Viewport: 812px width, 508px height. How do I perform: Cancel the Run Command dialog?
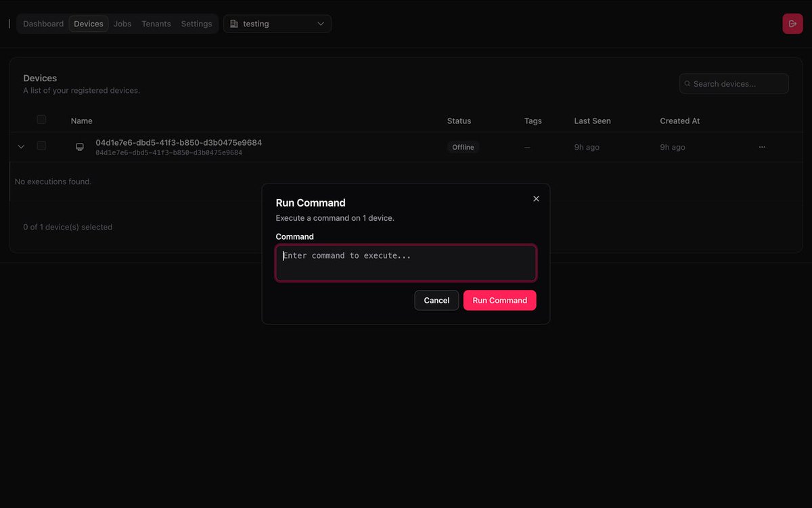(436, 300)
